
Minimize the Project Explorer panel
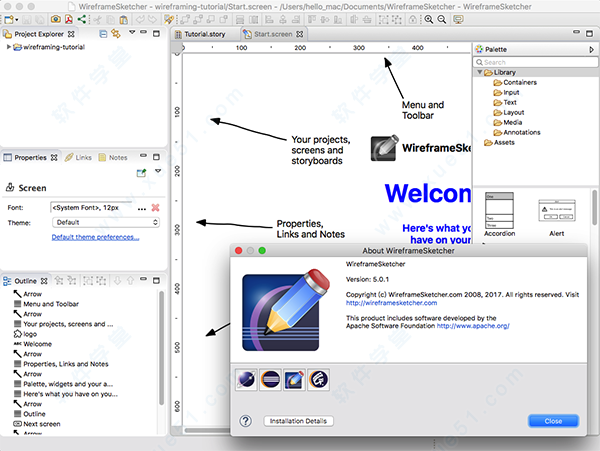click(x=143, y=33)
